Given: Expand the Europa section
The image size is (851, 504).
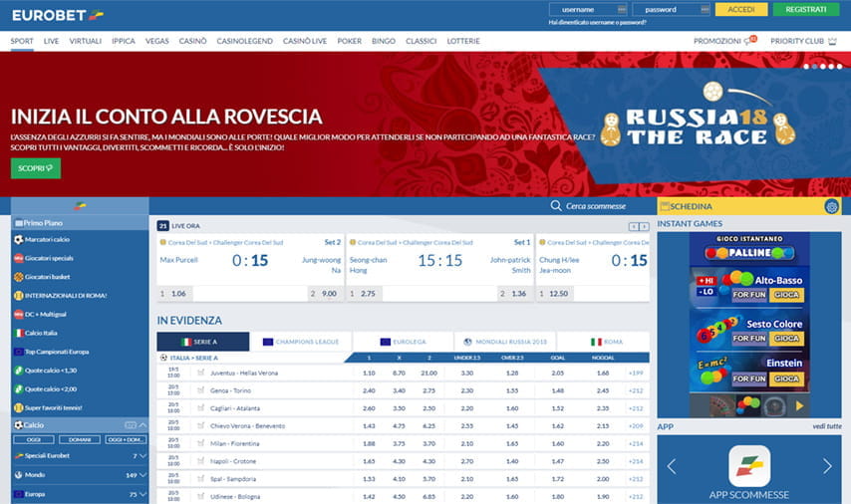Looking at the screenshot, I should point(143,494).
